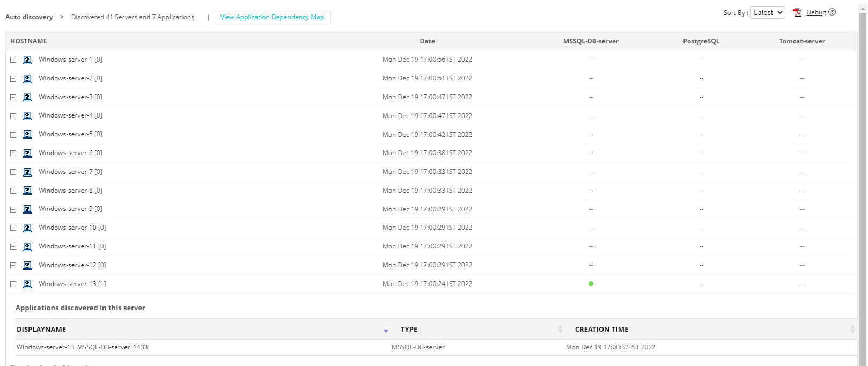
Task: Click View Application Dependency Map button
Action: point(272,17)
